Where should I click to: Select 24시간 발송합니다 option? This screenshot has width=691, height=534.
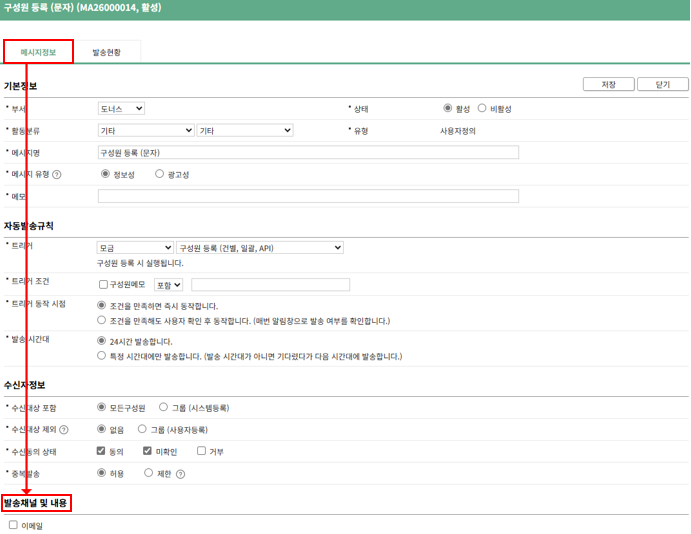(101, 341)
